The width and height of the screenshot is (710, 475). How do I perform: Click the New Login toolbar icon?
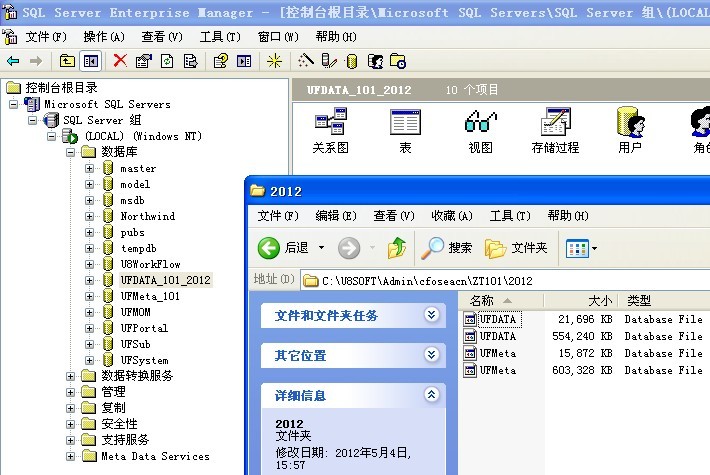point(375,61)
